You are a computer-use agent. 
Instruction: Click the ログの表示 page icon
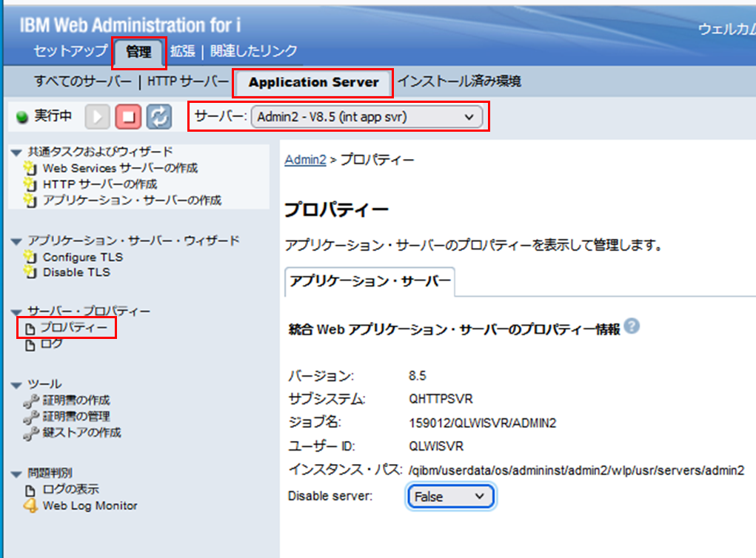(30, 491)
